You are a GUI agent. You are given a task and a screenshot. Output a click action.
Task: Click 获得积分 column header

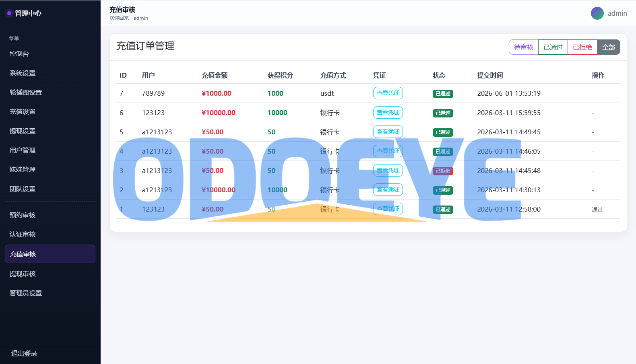pos(280,75)
